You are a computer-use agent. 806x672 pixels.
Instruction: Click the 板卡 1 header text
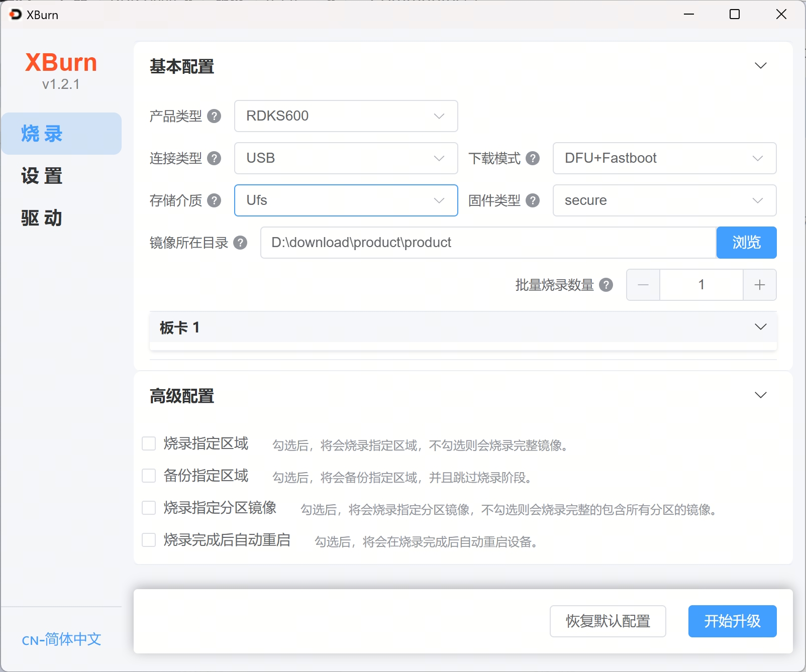(x=180, y=327)
